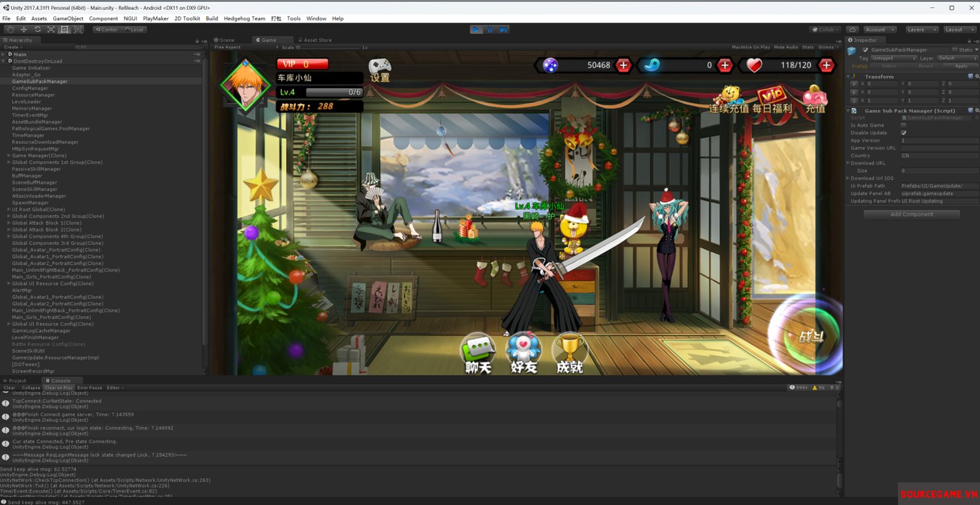Expand the Download Url IOS foldout
Screen dimensions: 980x505
pyautogui.click(x=848, y=178)
